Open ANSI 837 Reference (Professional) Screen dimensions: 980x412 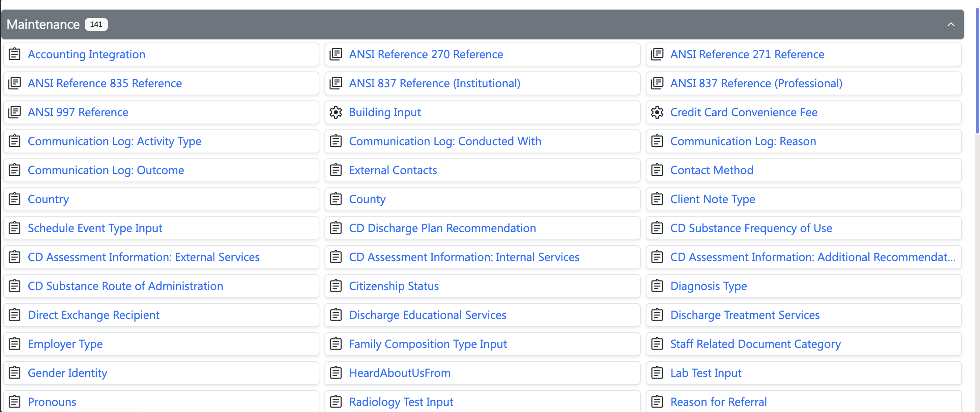756,83
